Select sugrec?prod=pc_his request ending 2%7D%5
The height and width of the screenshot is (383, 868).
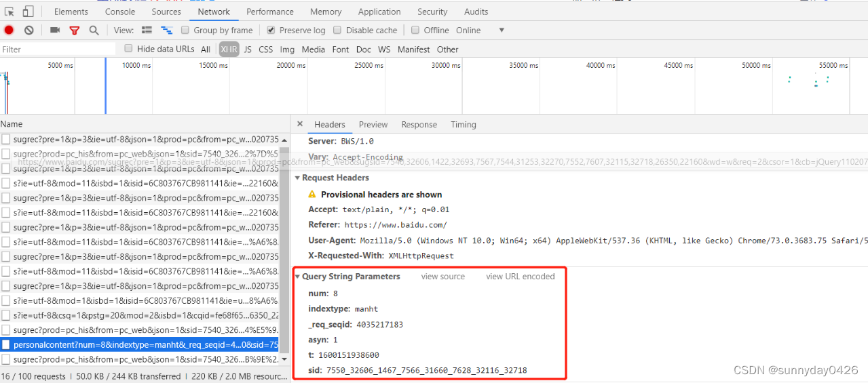[140, 154]
